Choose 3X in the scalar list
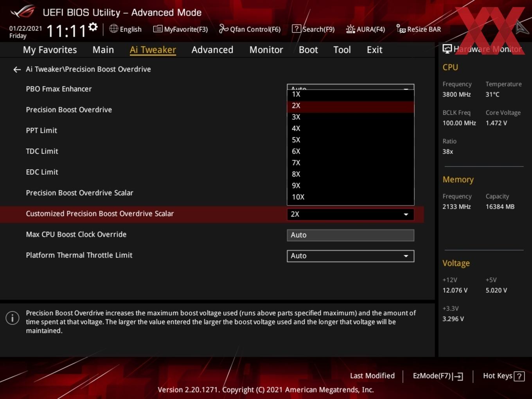This screenshot has width=532, height=399. pos(350,117)
